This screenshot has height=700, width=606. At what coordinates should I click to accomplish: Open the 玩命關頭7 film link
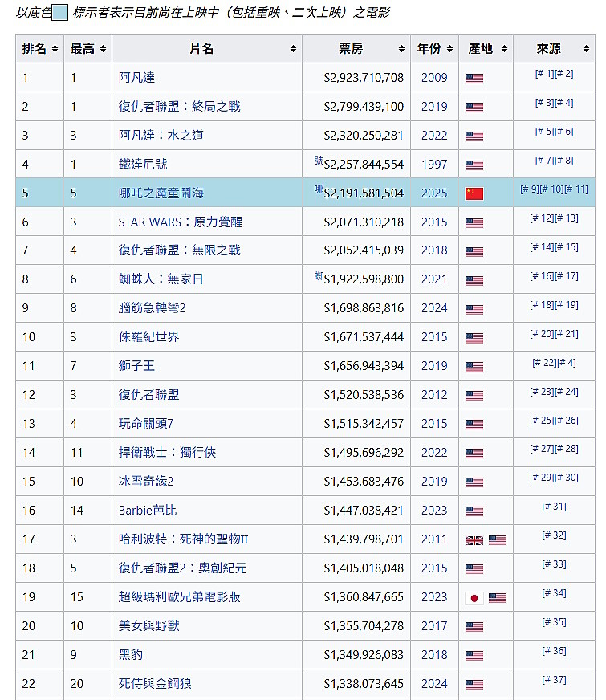[146, 423]
